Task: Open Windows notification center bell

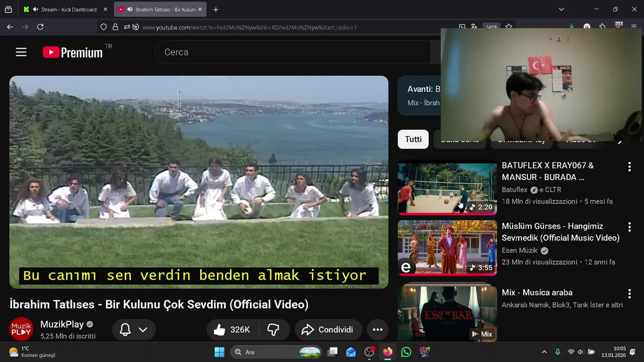Action: pos(632,352)
